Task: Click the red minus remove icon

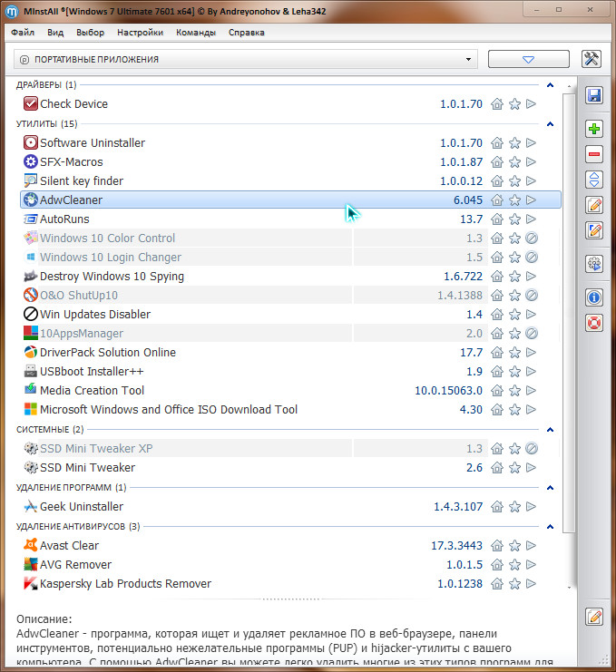Action: [x=594, y=154]
